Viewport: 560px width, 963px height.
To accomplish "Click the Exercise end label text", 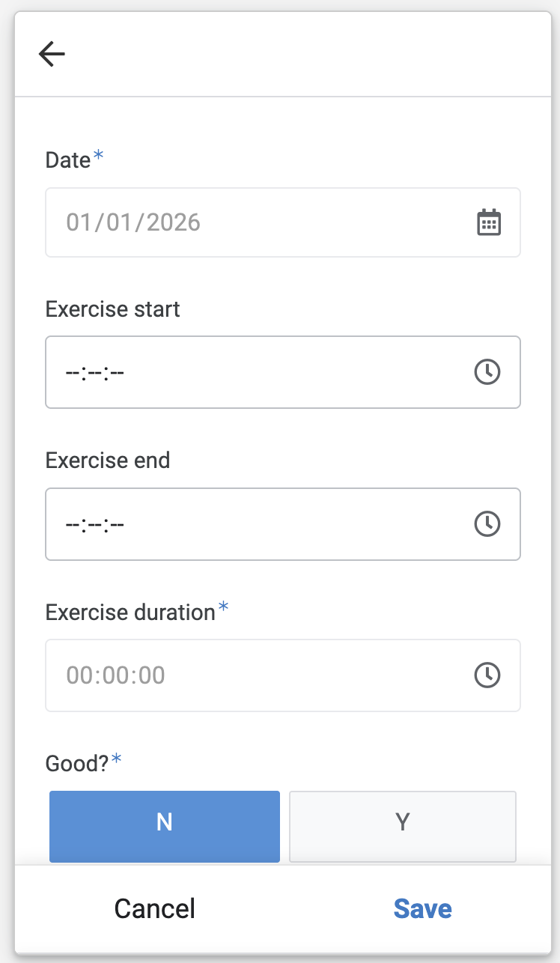I will coord(108,460).
